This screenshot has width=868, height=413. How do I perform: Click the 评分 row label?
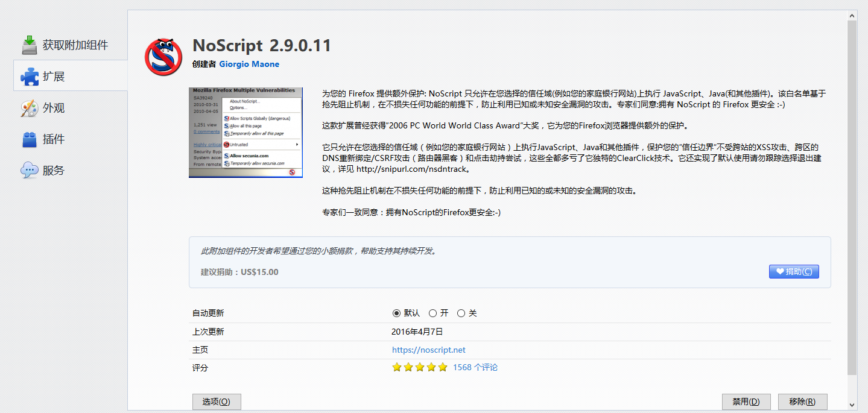point(200,368)
